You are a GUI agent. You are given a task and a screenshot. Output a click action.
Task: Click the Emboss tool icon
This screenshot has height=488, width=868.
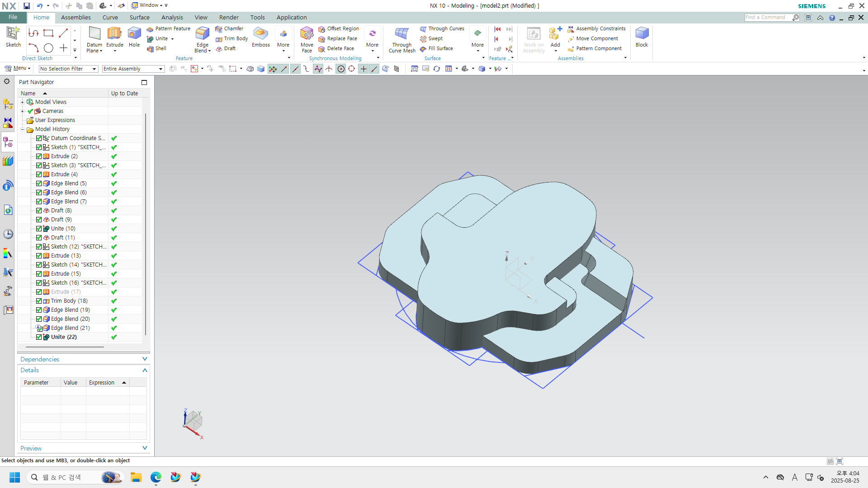coord(260,34)
